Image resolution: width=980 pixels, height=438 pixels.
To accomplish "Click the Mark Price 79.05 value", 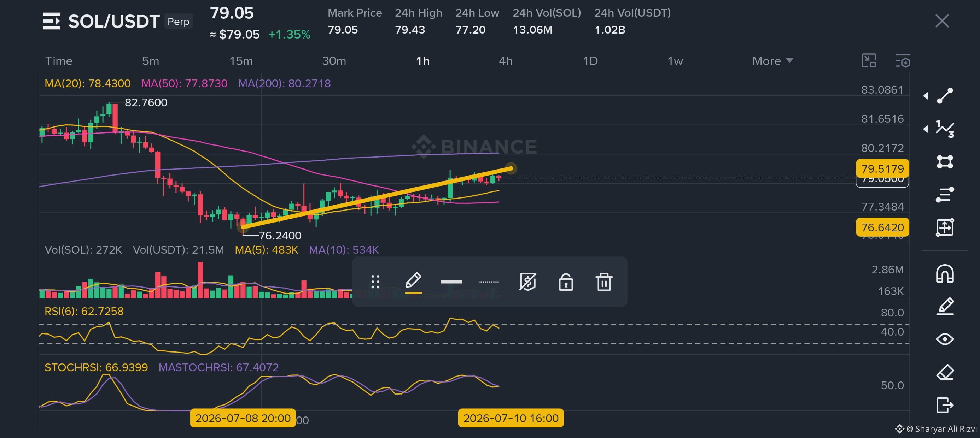I will (x=343, y=30).
